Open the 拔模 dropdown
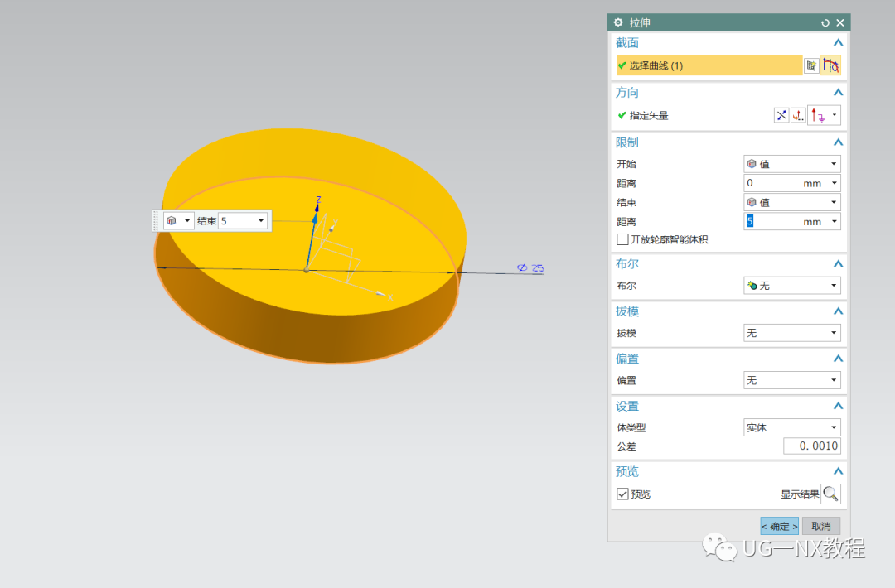895x588 pixels. (791, 333)
